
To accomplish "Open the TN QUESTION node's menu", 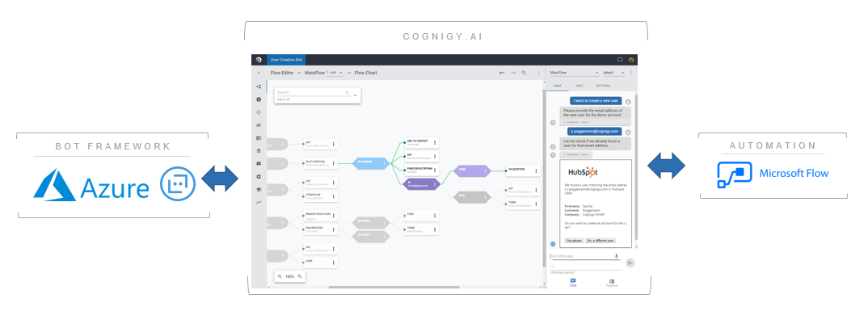I will 536,171.
